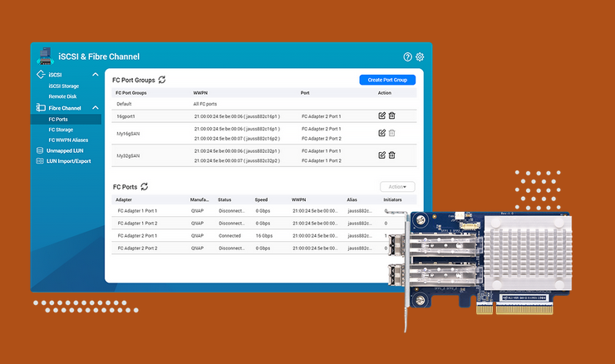The image size is (615, 364).
Task: Click the Port column header
Action: point(305,93)
